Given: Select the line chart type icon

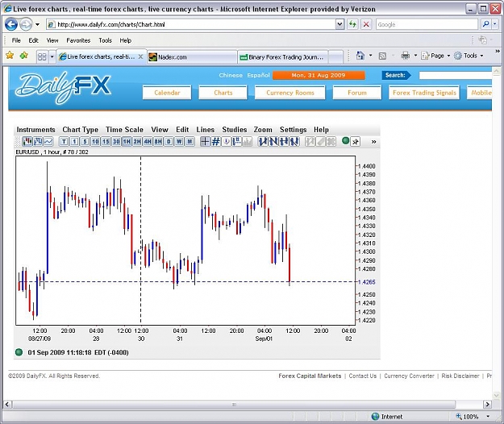Looking at the screenshot, I should (x=48, y=141).
